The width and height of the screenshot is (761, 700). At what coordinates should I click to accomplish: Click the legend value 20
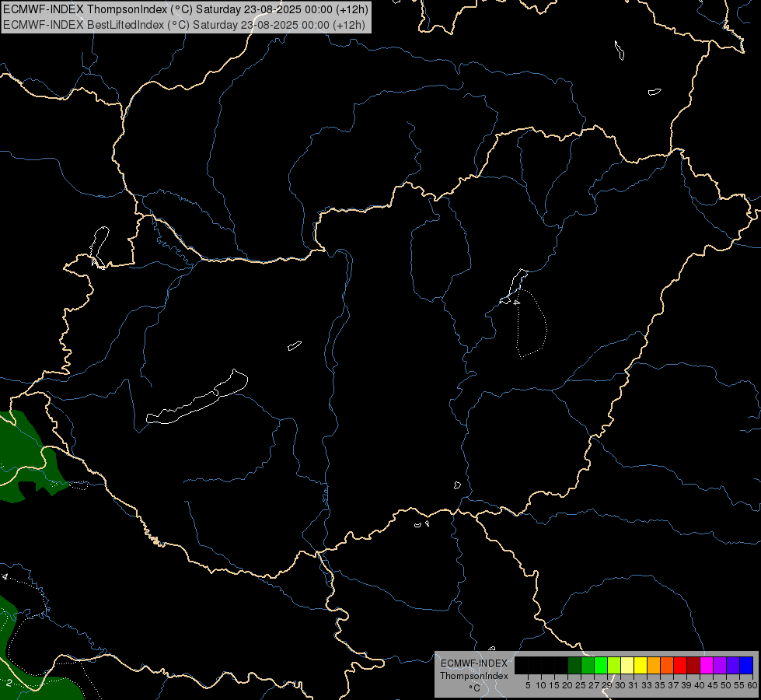coord(567,685)
